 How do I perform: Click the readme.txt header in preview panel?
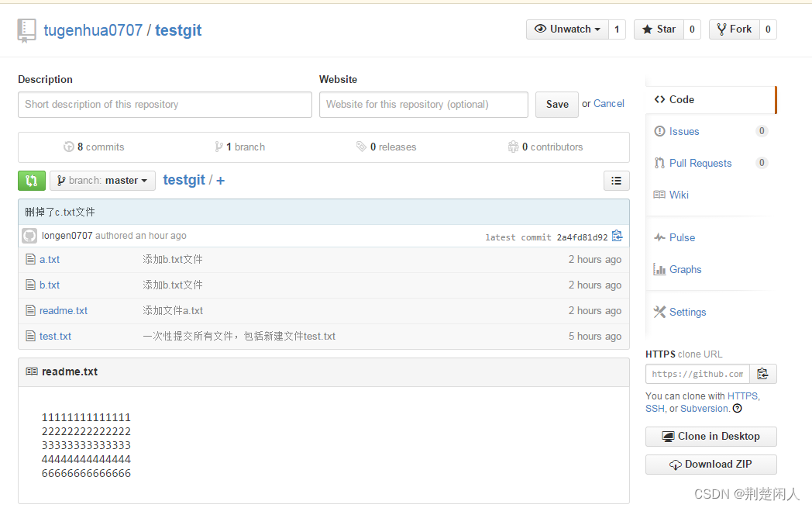click(x=70, y=371)
